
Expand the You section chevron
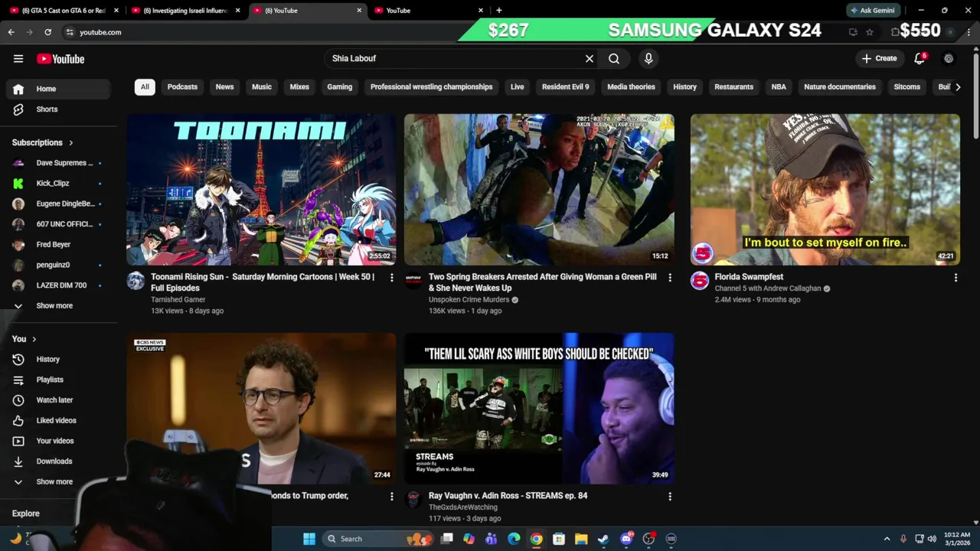coord(34,339)
